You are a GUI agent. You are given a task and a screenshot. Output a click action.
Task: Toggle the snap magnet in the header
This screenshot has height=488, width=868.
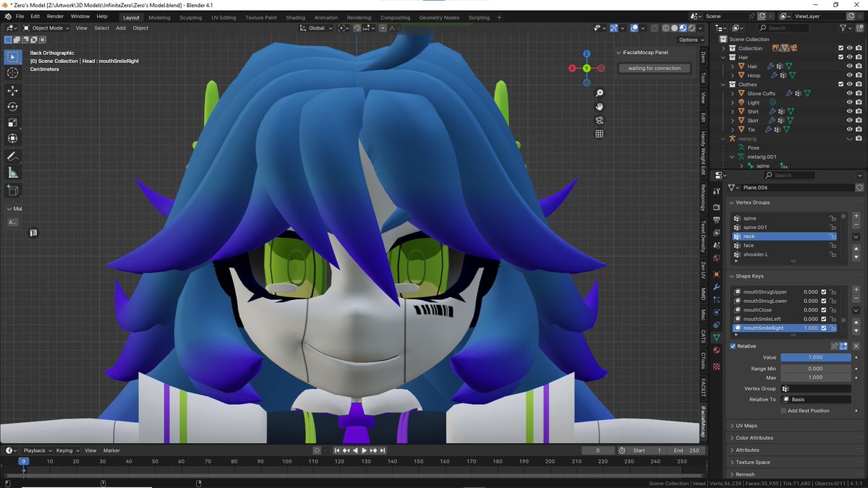357,28
